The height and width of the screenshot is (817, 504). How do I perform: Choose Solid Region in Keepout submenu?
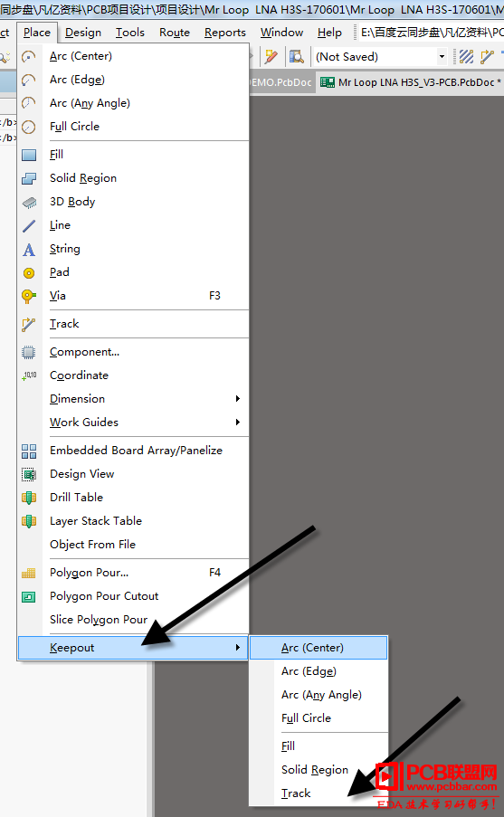pos(315,770)
